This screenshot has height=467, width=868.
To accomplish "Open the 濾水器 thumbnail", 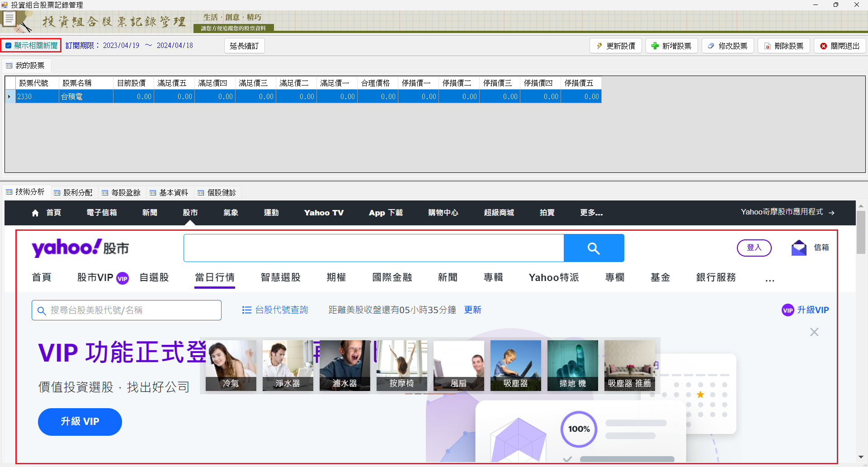I will pos(345,366).
